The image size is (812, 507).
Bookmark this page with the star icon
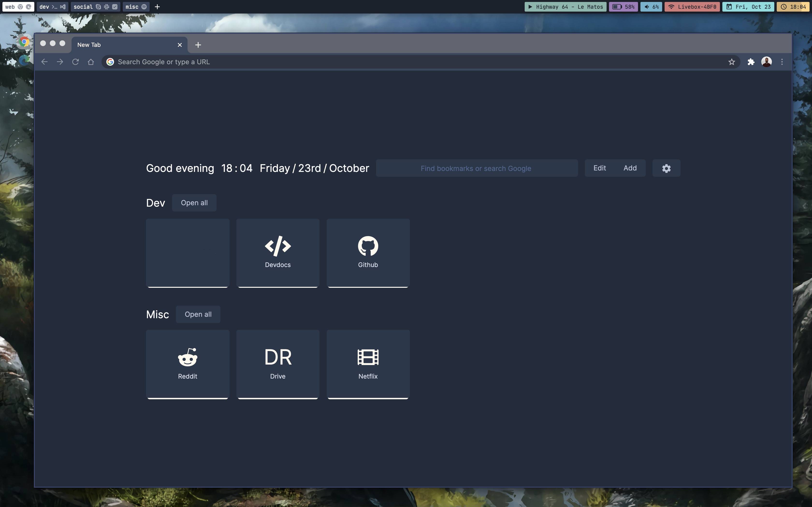click(732, 62)
